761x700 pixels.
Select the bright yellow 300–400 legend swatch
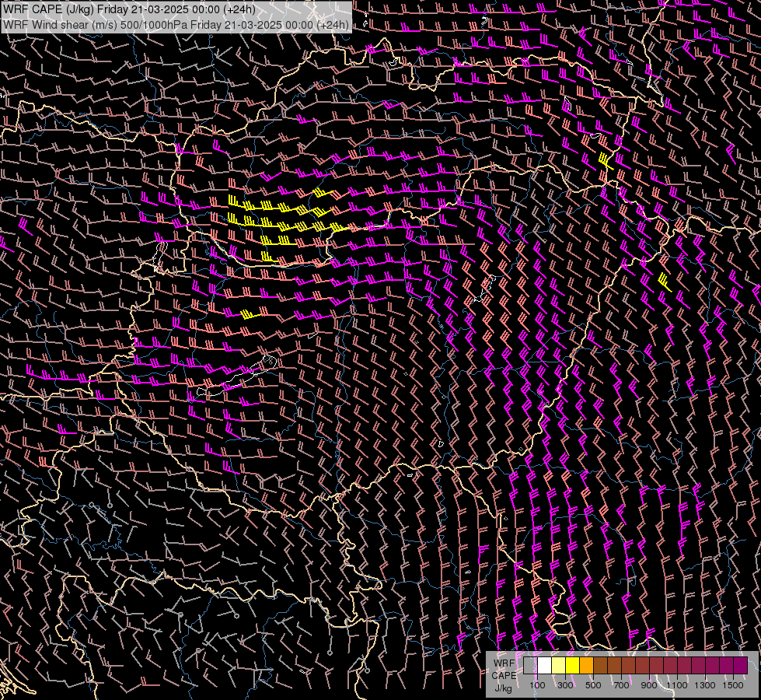click(x=573, y=665)
